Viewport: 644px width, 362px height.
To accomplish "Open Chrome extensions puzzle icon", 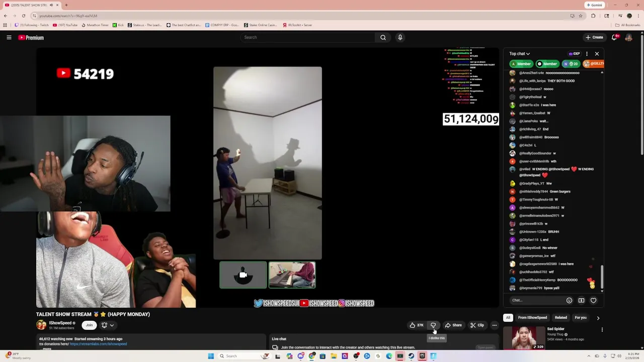I will point(593,16).
